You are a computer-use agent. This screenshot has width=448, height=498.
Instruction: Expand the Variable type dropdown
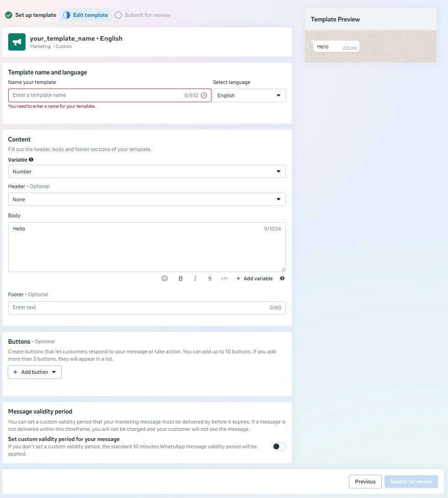pyautogui.click(x=147, y=172)
